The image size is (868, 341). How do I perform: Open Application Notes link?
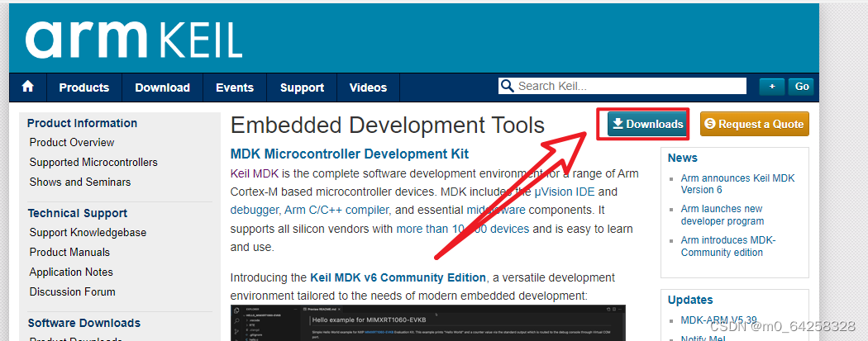pyautogui.click(x=71, y=272)
